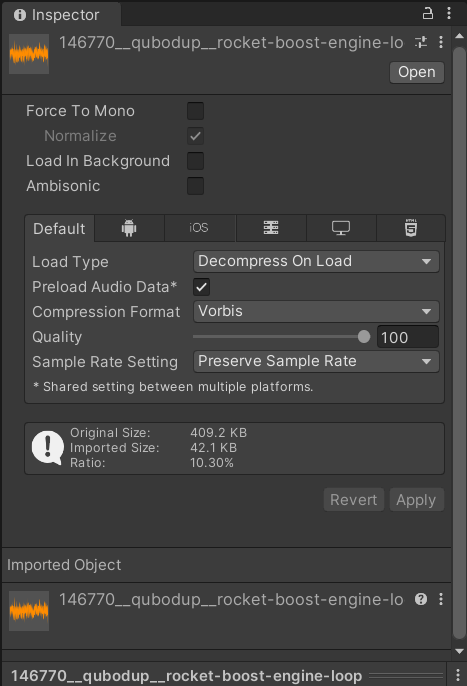
Task: Click audio waveform thumbnail in the asset header
Action: pyautogui.click(x=29, y=54)
